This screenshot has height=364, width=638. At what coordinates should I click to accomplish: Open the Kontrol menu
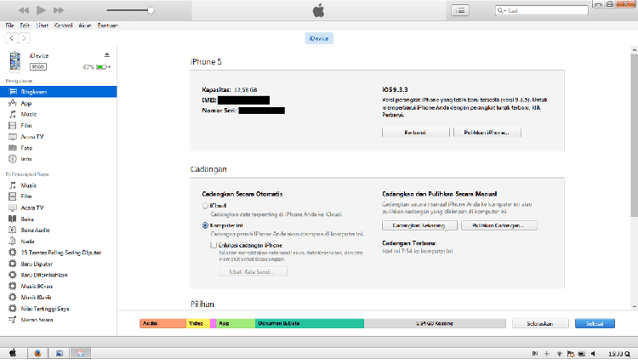pyautogui.click(x=63, y=26)
